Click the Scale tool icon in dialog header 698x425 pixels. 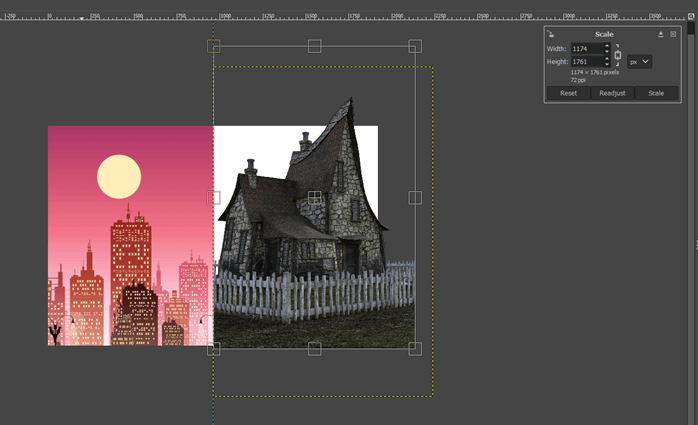click(551, 34)
